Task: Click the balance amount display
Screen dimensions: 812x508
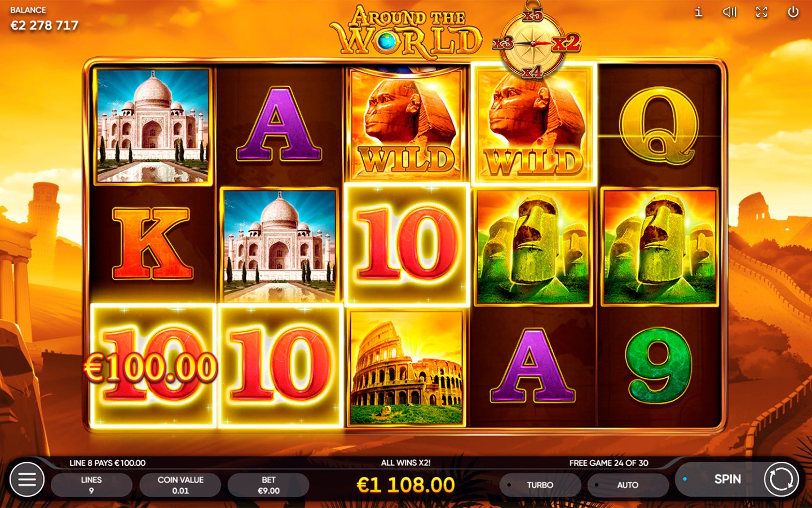Action: coord(44,25)
